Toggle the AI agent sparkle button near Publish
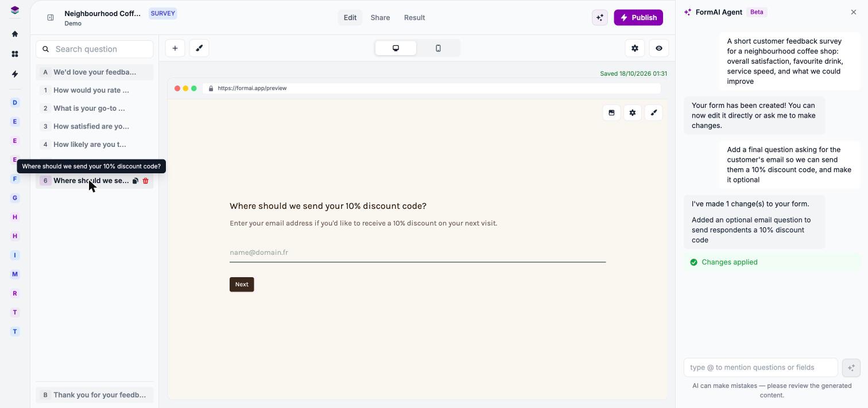868x408 pixels. (x=600, y=18)
